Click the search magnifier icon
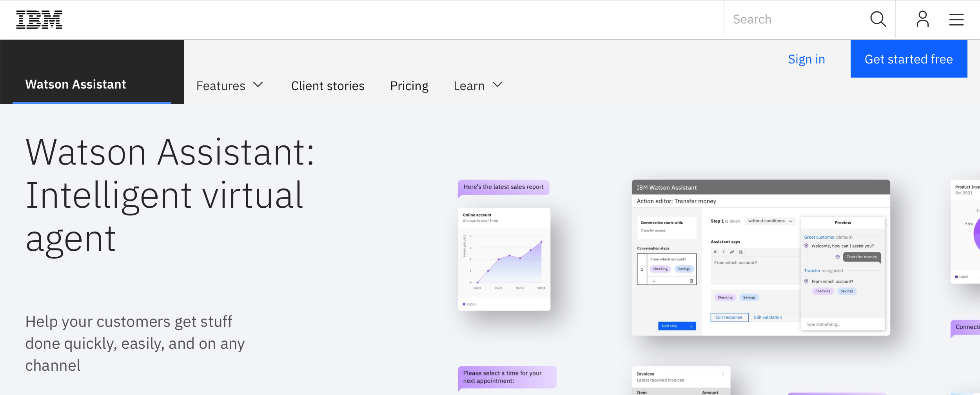Screen dimensions: 980x395 click(878, 19)
